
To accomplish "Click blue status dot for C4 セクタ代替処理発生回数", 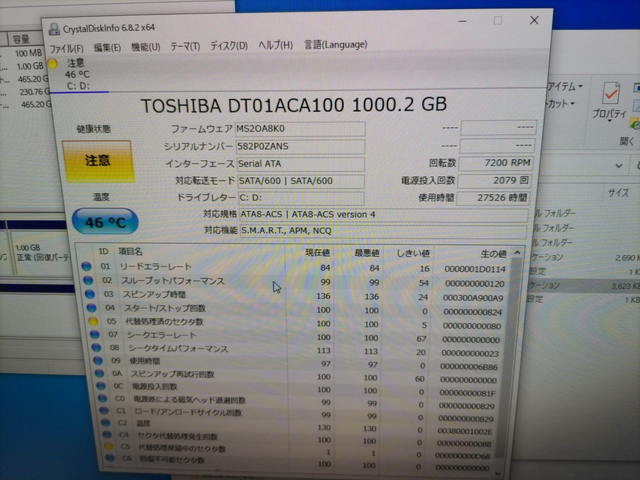I will (107, 435).
